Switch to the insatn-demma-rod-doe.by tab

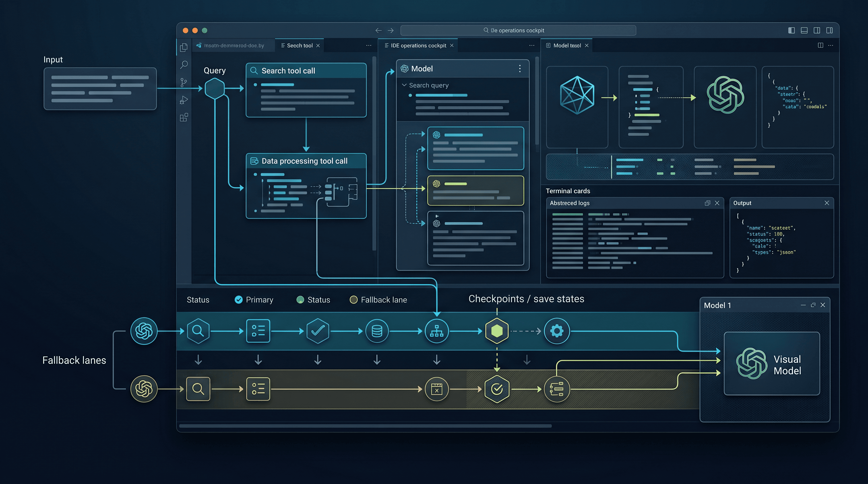coord(233,45)
